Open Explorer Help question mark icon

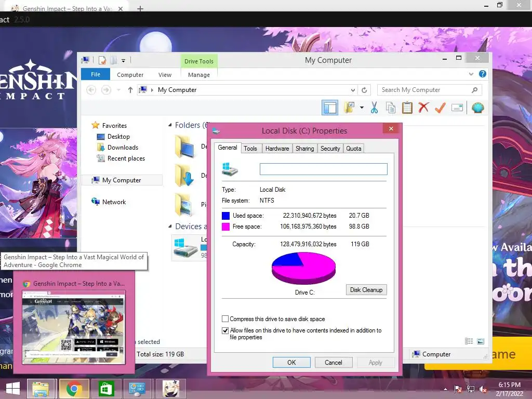click(483, 74)
